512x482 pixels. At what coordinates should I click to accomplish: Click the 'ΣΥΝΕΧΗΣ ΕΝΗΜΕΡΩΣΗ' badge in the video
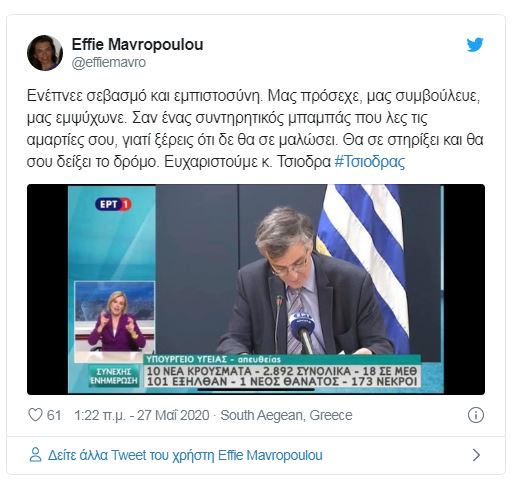[113, 376]
